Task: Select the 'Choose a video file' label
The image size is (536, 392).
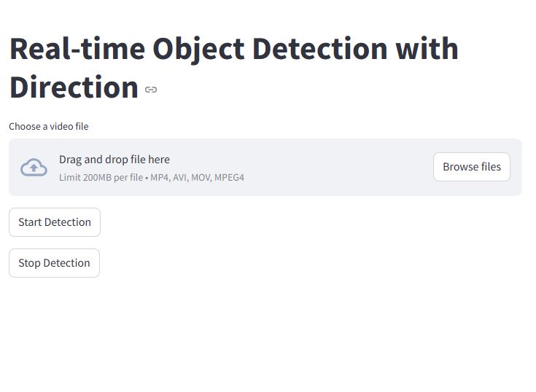Action: click(49, 126)
